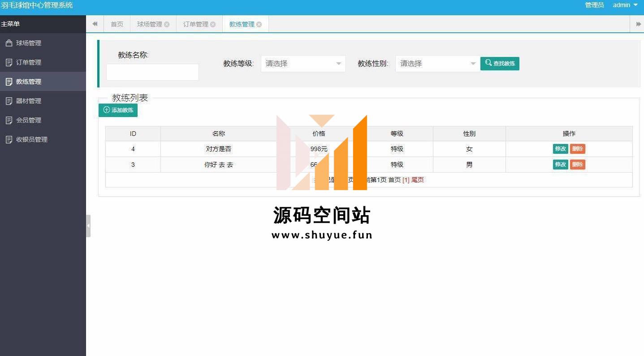
Task: Click 删除 for coach ID 4
Action: (577, 149)
